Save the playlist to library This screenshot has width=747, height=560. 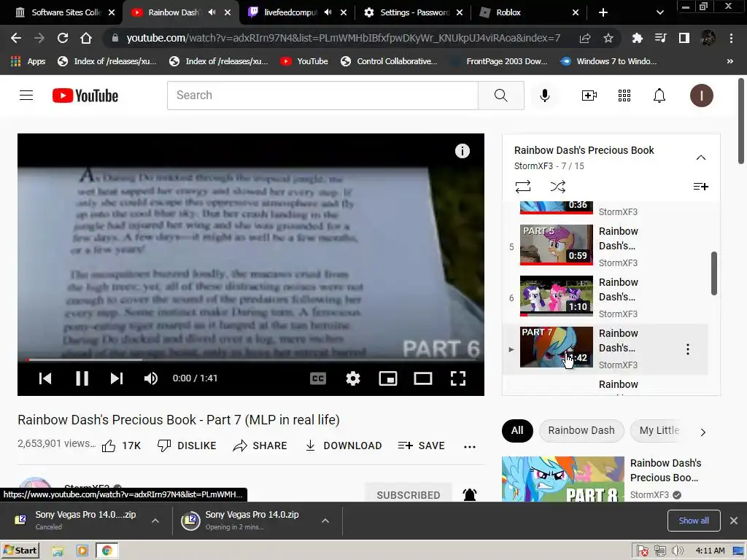[700, 186]
